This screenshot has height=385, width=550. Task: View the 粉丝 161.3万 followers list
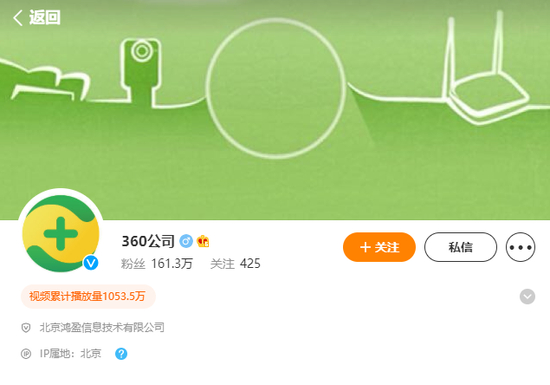coord(157,264)
